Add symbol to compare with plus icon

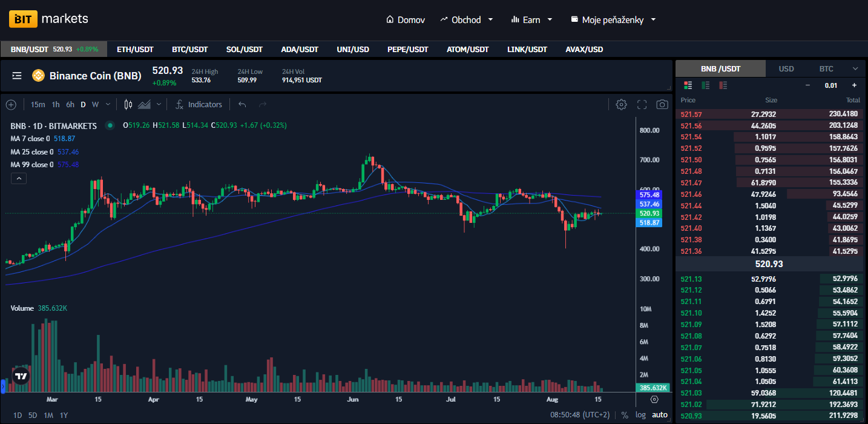click(x=11, y=105)
